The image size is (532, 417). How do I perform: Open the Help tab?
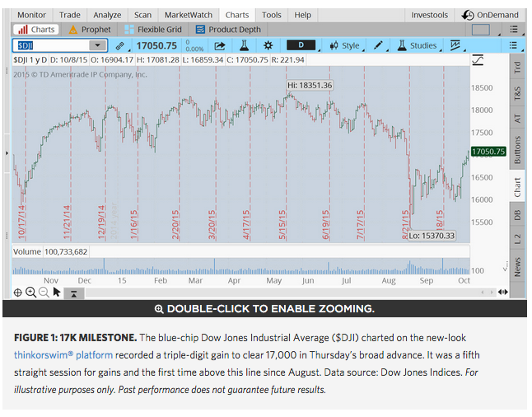302,15
